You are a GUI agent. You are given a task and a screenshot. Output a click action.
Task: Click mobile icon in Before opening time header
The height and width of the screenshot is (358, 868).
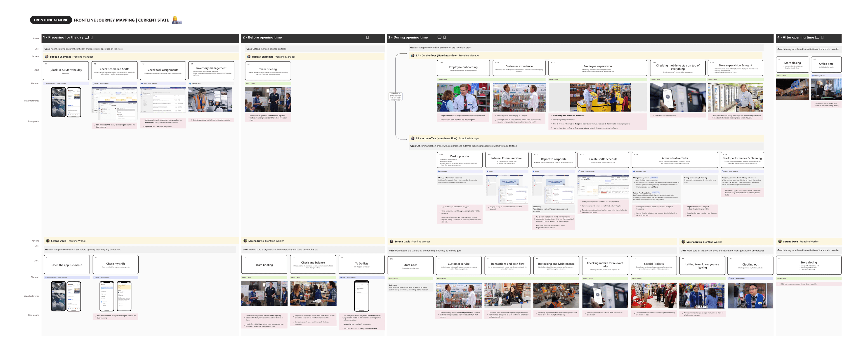click(x=367, y=37)
